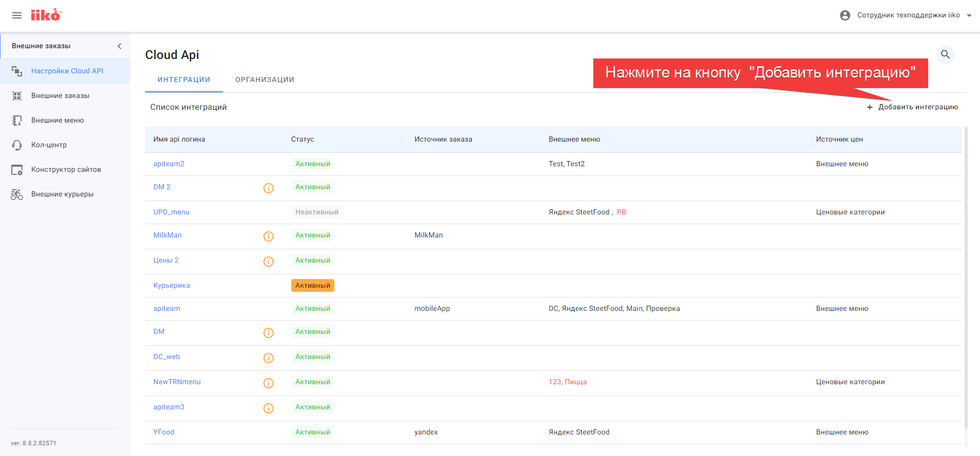This screenshot has height=456, width=980.
Task: Click the Активный status of apiteam2
Action: 313,164
